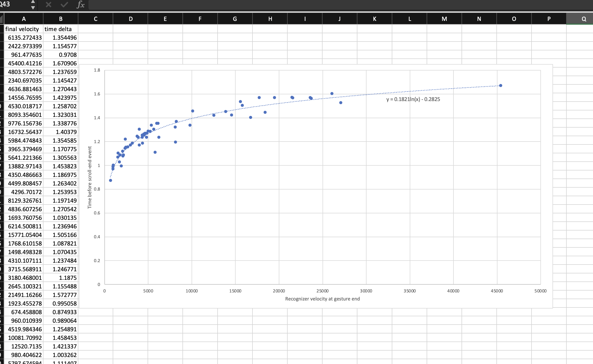This screenshot has width=593, height=364.
Task: Select the trendline equation label on chart
Action: coord(413,99)
